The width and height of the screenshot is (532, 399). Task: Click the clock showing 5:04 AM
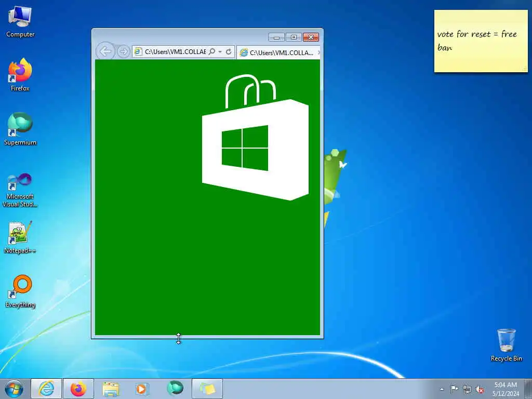[x=506, y=389]
